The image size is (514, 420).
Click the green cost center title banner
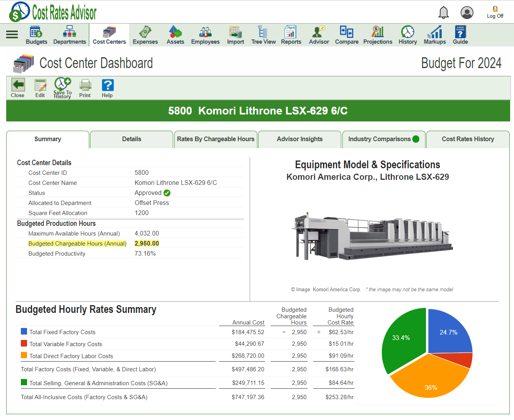coord(258,111)
